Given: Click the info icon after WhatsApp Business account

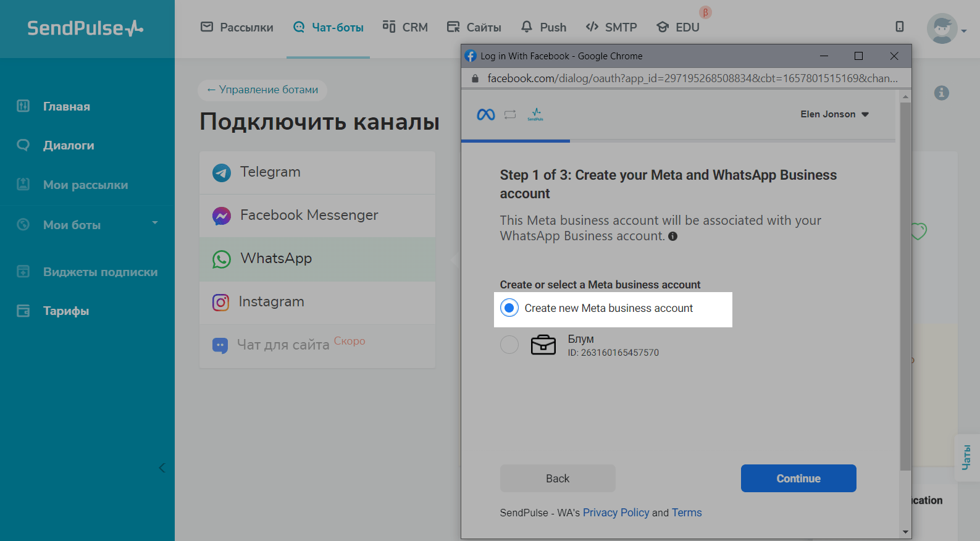Looking at the screenshot, I should tap(673, 236).
